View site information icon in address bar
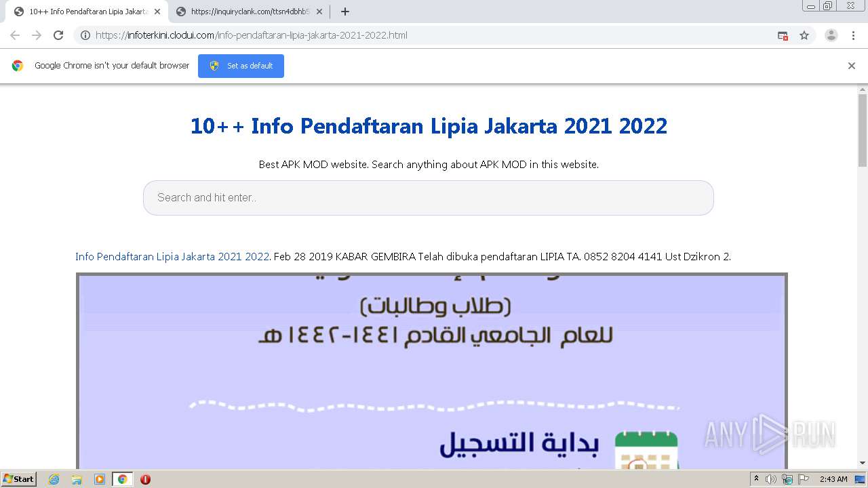This screenshot has width=868, height=488. [85, 35]
